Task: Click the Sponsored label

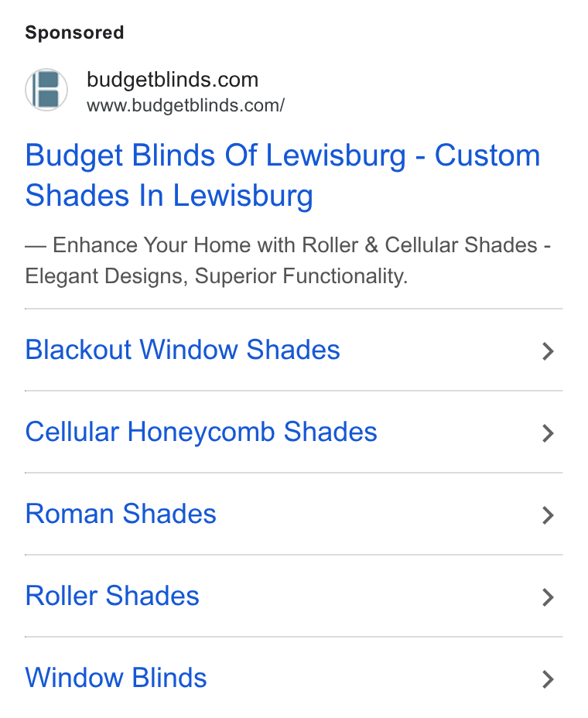Action: coord(74,32)
